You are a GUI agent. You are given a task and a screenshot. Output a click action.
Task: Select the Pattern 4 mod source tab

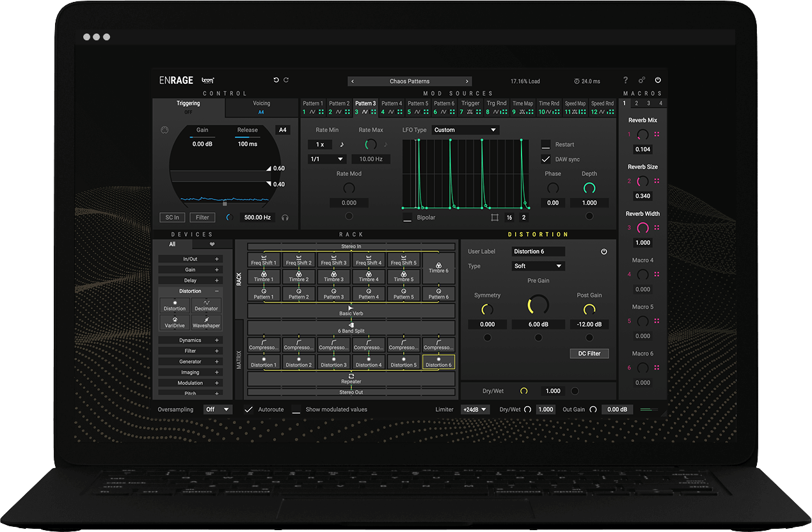392,107
